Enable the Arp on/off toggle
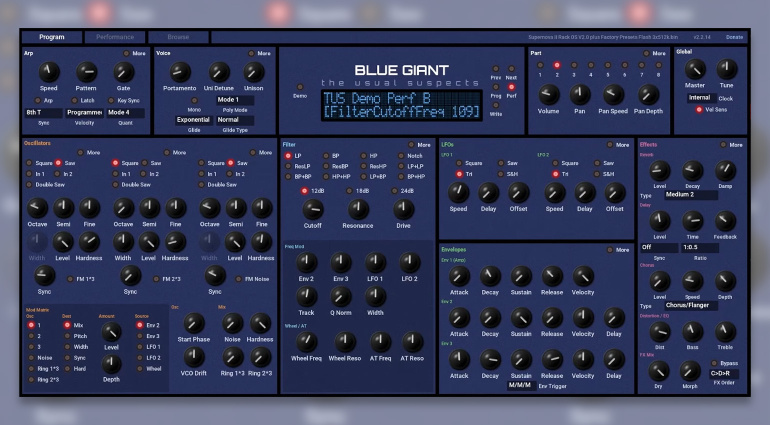This screenshot has height=425, width=770. (38, 100)
